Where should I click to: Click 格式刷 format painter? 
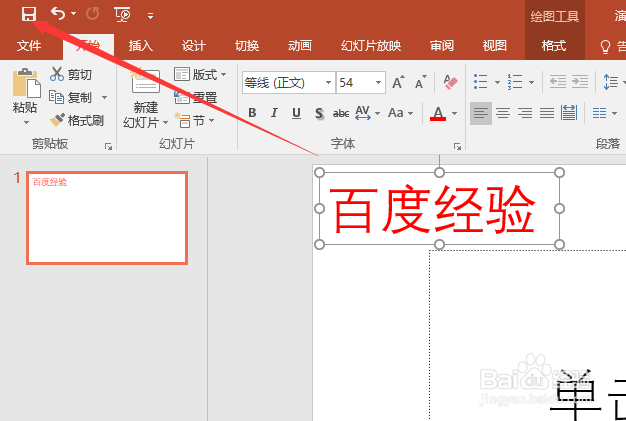pyautogui.click(x=77, y=120)
